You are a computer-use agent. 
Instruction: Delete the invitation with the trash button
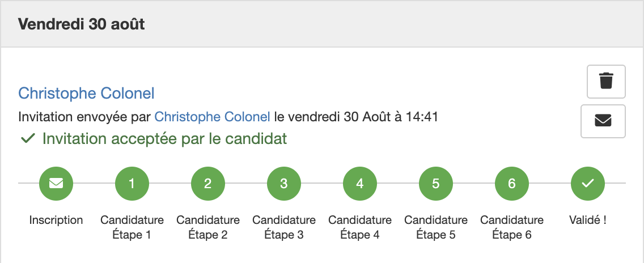[606, 82]
